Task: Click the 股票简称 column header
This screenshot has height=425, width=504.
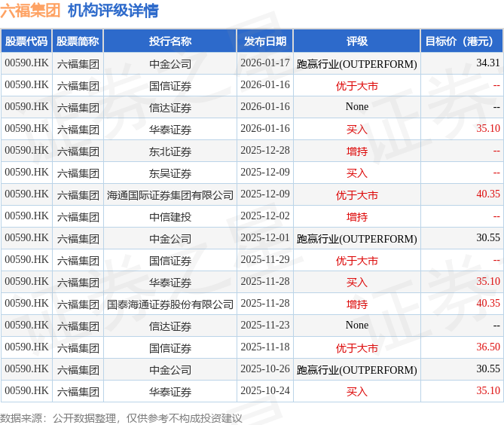Action: pos(78,41)
